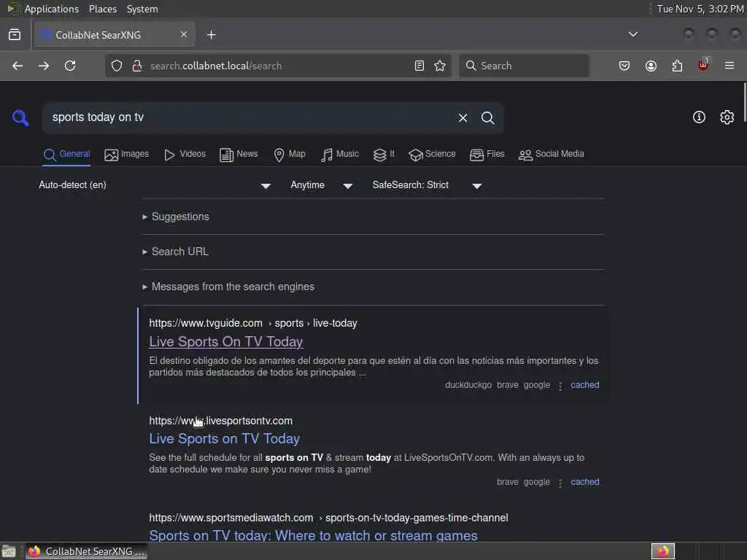Screen dimensions: 747x560
Task: Click the https://www.sportsmediawatch.com result URL
Action: [x=328, y=518]
